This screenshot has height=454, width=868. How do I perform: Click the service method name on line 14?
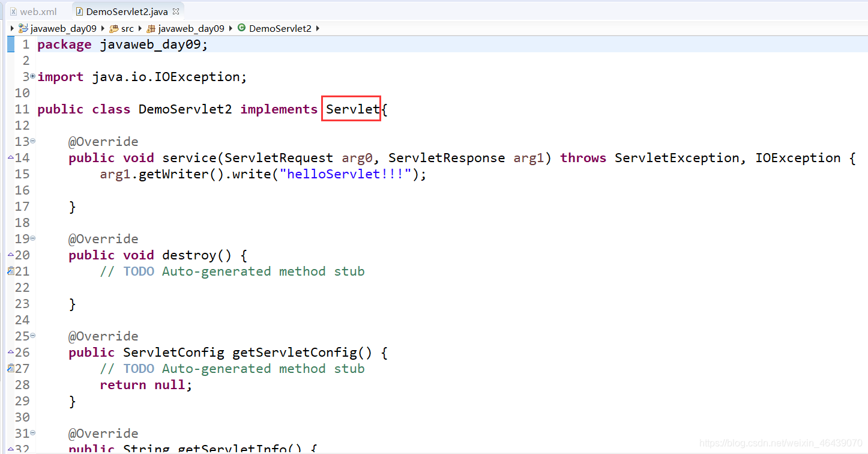(189, 158)
